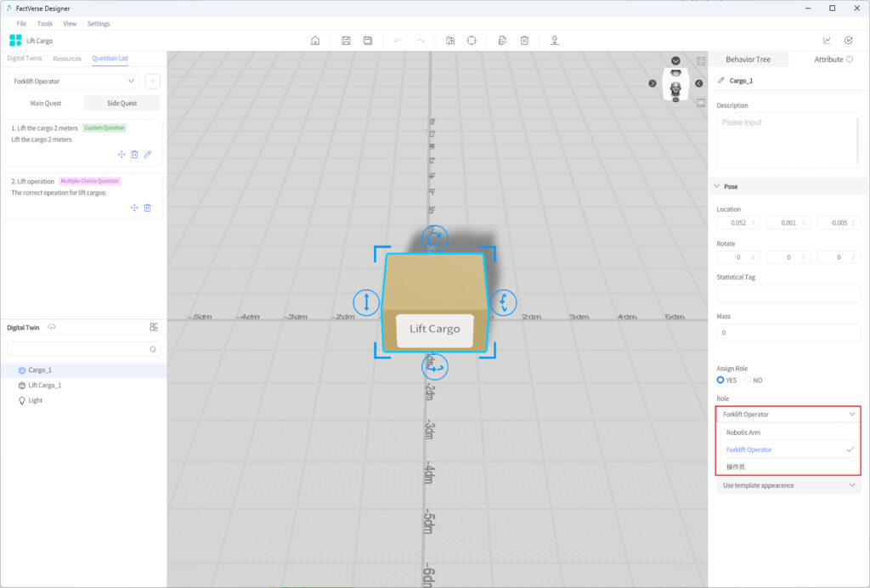This screenshot has width=870, height=588.
Task: Edit the 'Lift the cargo 2 meters' question
Action: point(148,154)
